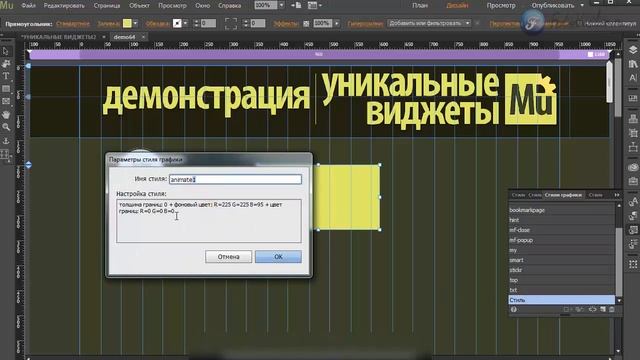
Task: Click the corner radius value field
Action: (x=258, y=23)
